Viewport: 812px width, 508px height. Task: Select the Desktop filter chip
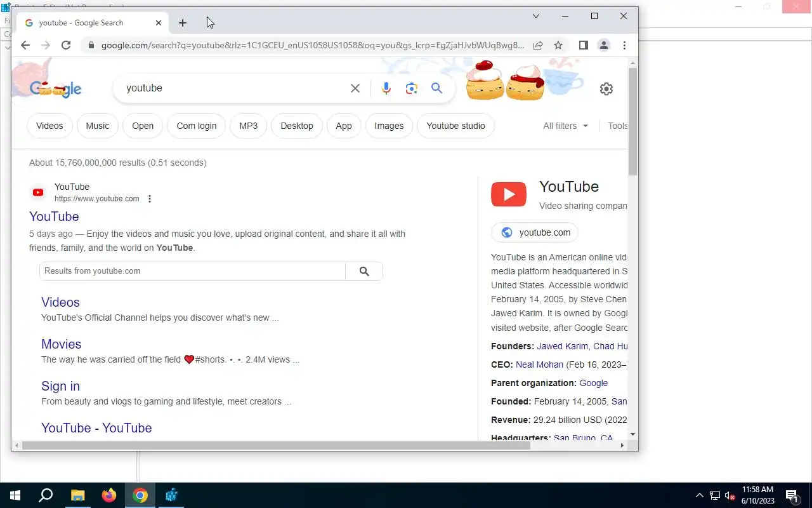297,126
